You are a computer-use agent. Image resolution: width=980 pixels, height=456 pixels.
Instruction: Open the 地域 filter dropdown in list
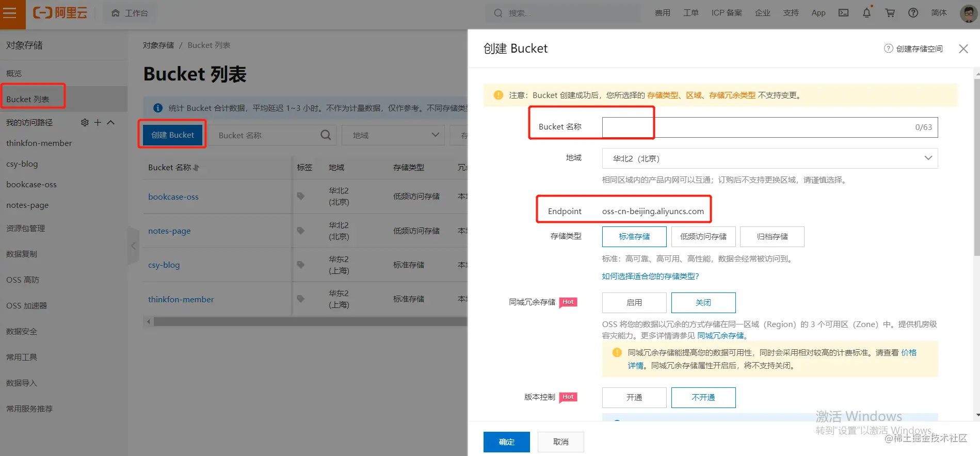coord(393,135)
